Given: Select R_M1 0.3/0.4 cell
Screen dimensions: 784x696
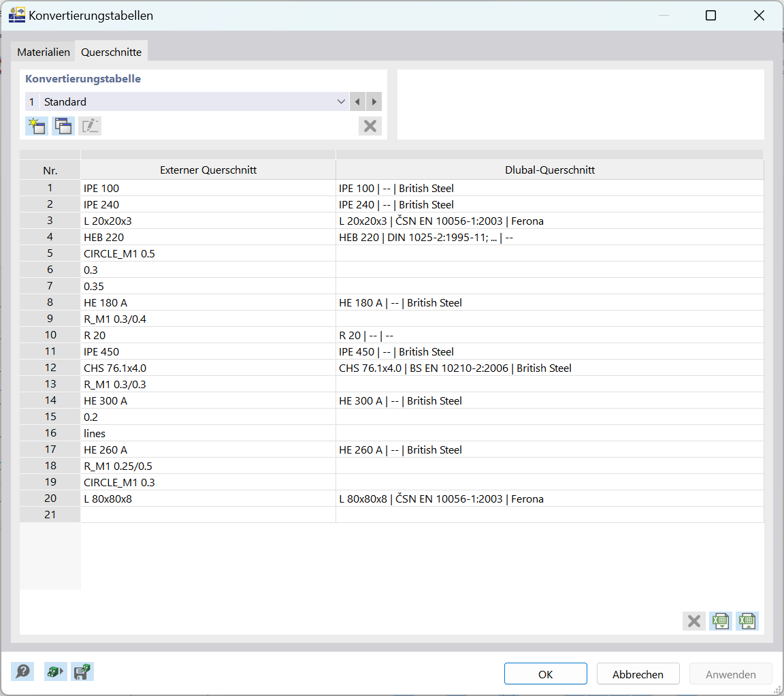Looking at the screenshot, I should click(x=208, y=319).
